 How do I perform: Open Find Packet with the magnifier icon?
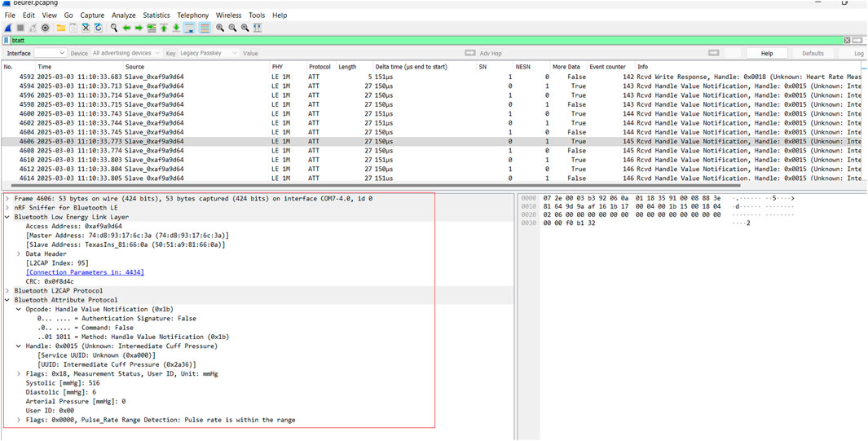[x=114, y=28]
